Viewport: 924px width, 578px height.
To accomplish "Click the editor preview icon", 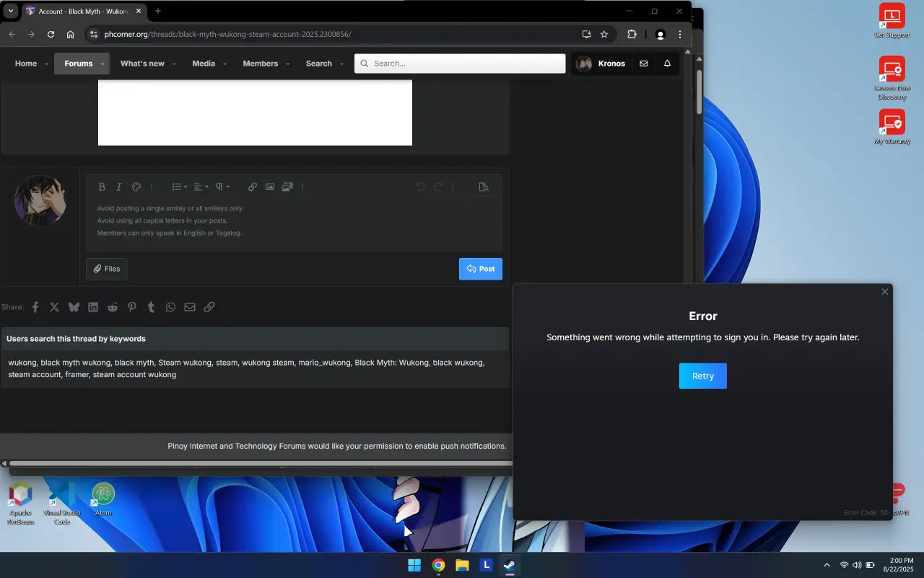I will (x=484, y=186).
